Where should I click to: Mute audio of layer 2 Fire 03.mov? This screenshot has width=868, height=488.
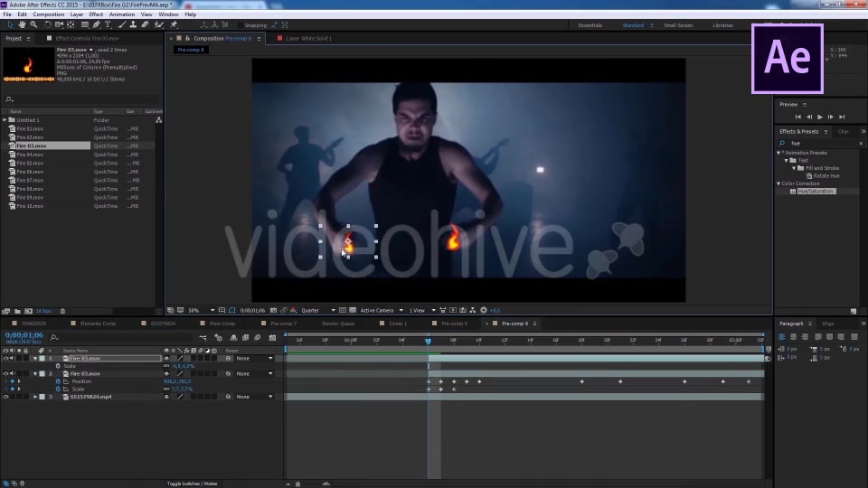point(12,373)
